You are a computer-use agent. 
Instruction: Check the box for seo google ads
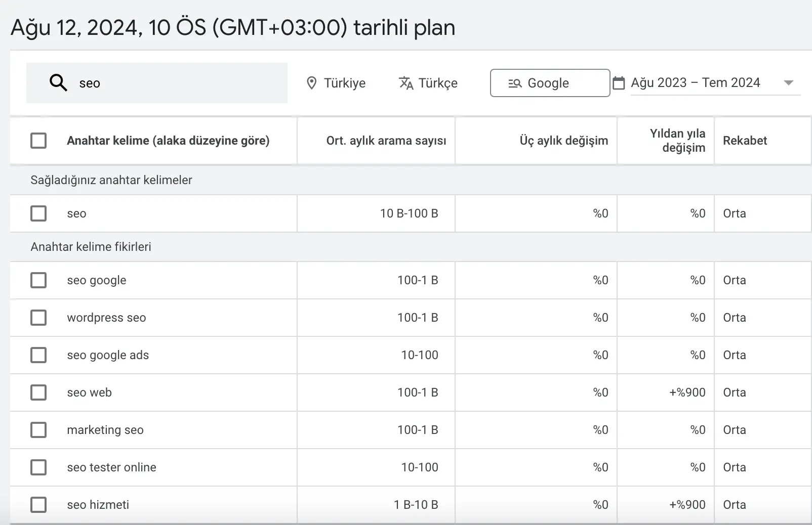[x=38, y=355]
